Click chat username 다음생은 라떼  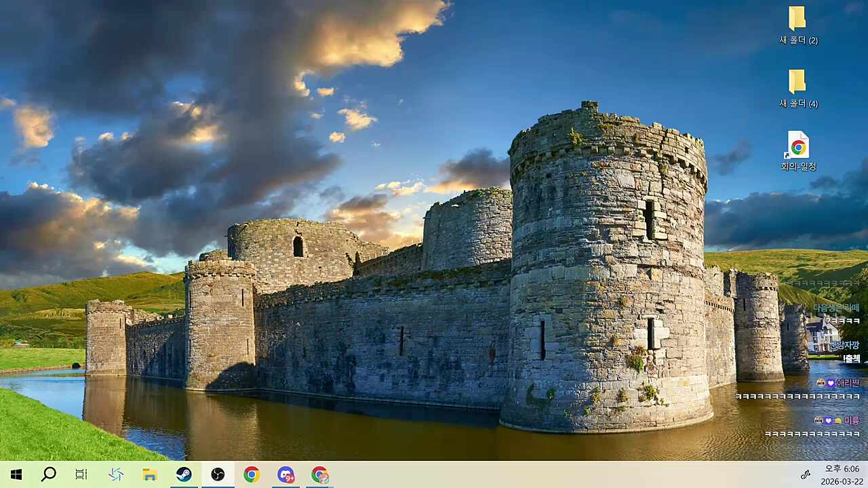[836, 308]
